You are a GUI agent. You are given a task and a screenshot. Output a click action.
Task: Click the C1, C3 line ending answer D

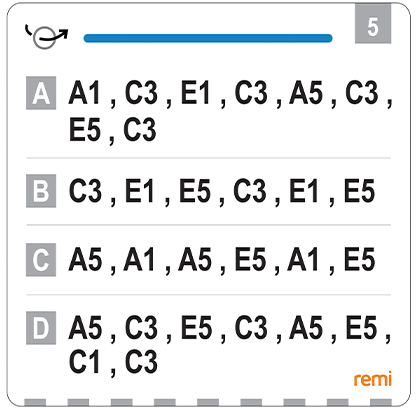point(113,362)
